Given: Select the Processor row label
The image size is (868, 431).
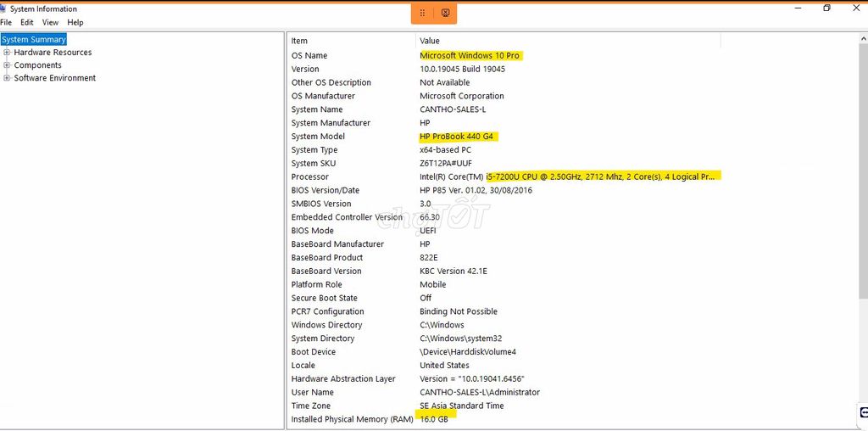Looking at the screenshot, I should point(310,176).
